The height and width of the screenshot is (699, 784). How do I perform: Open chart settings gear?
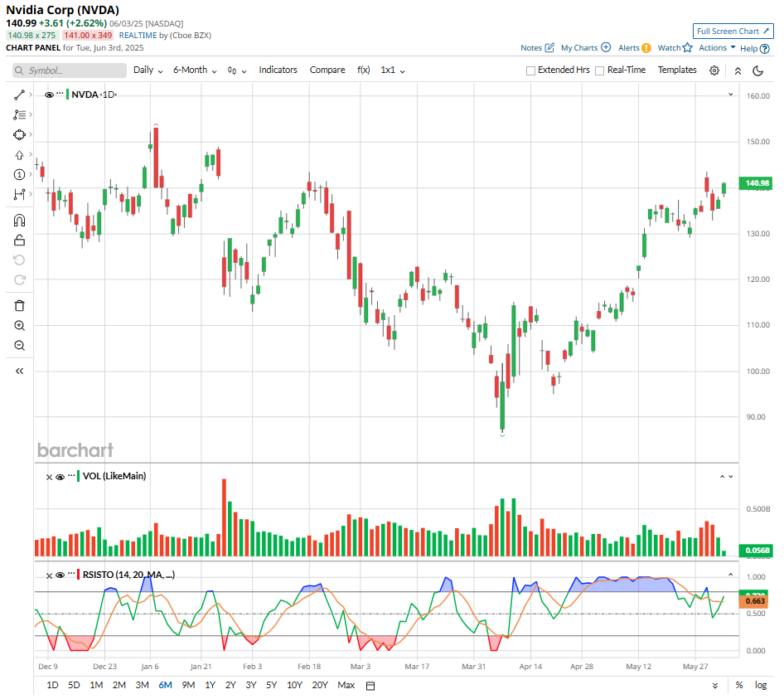714,70
